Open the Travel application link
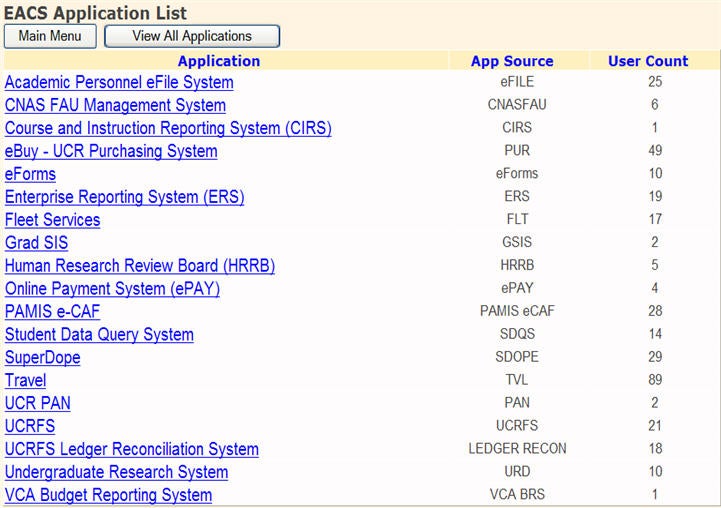This screenshot has width=721, height=508. [x=25, y=381]
